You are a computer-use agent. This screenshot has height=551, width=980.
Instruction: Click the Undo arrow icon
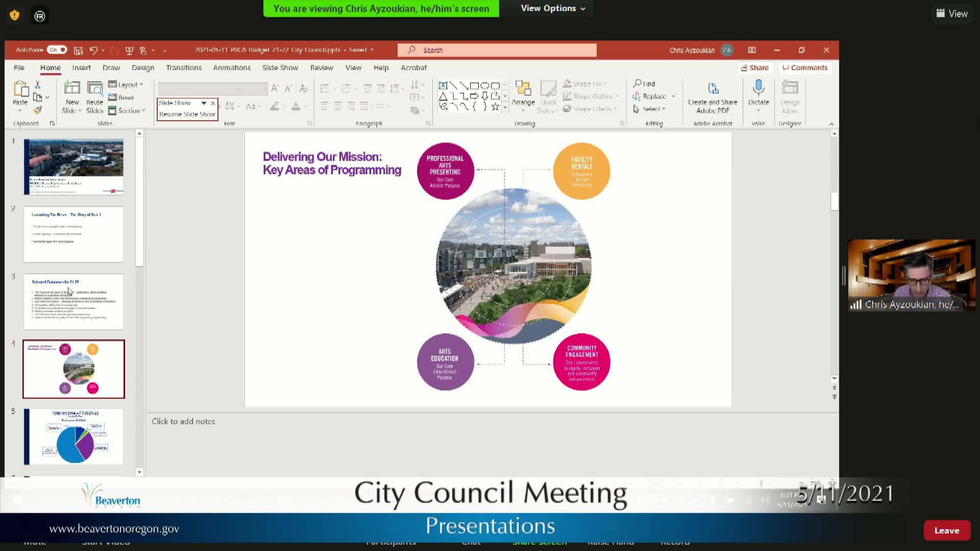93,50
